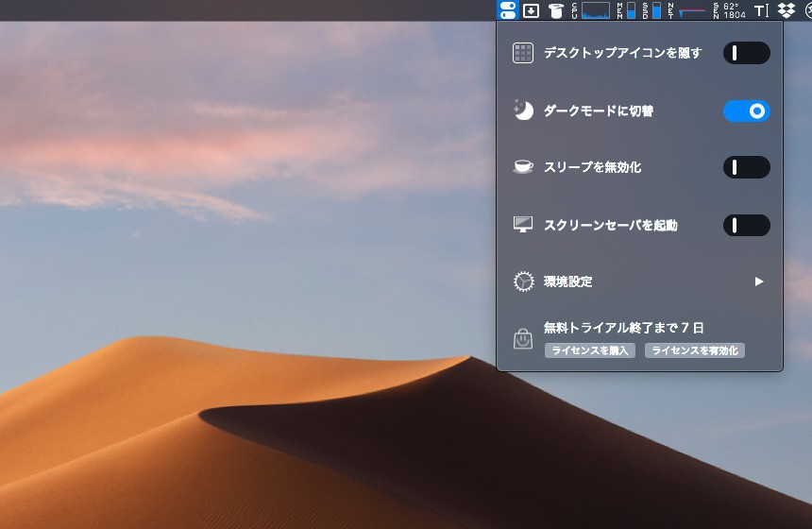Click the text input TI menu bar icon
This screenshot has width=812, height=529.
[x=761, y=10]
